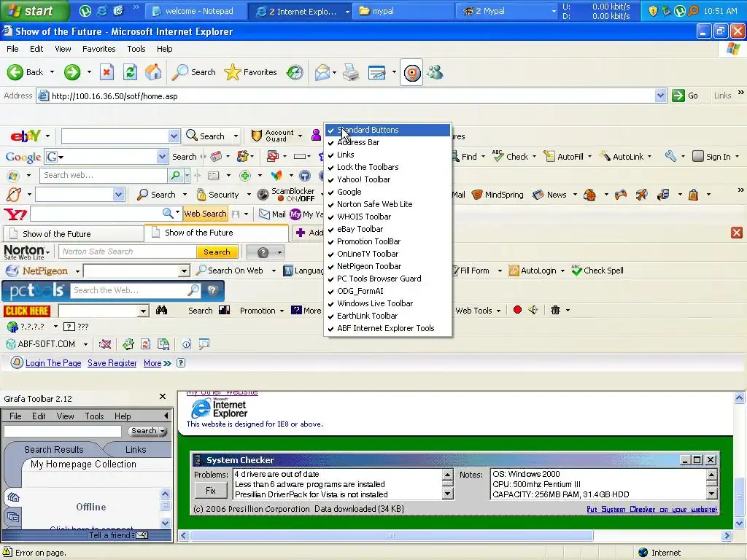The image size is (747, 560).
Task: Open the Tools menu in IE menu bar
Action: point(136,49)
